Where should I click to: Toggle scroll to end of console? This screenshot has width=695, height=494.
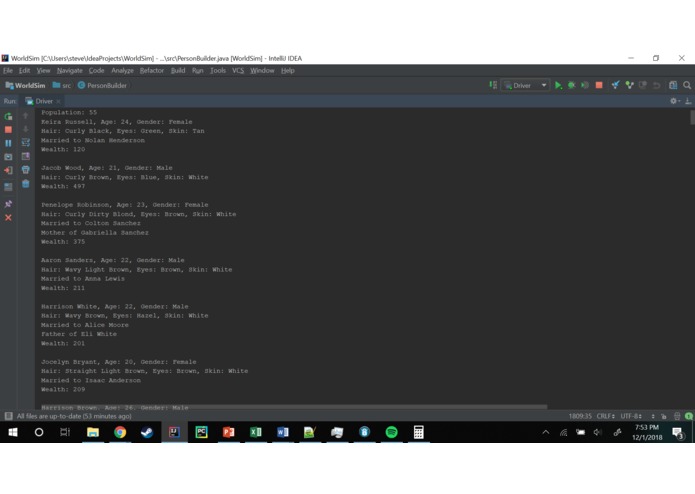[x=26, y=156]
